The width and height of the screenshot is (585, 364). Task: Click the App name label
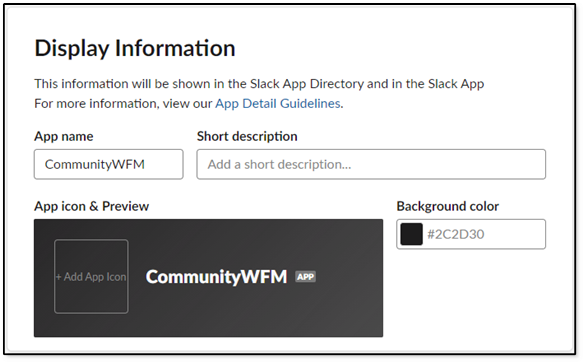(x=64, y=136)
